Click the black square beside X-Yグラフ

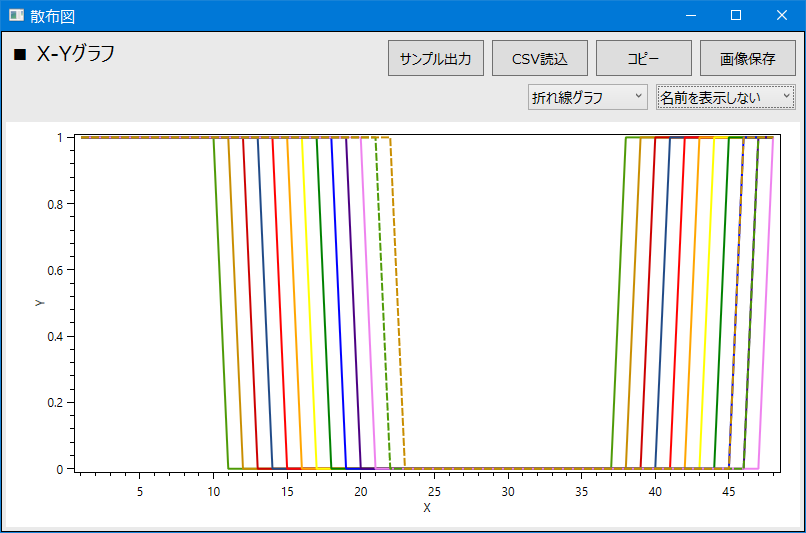click(20, 54)
